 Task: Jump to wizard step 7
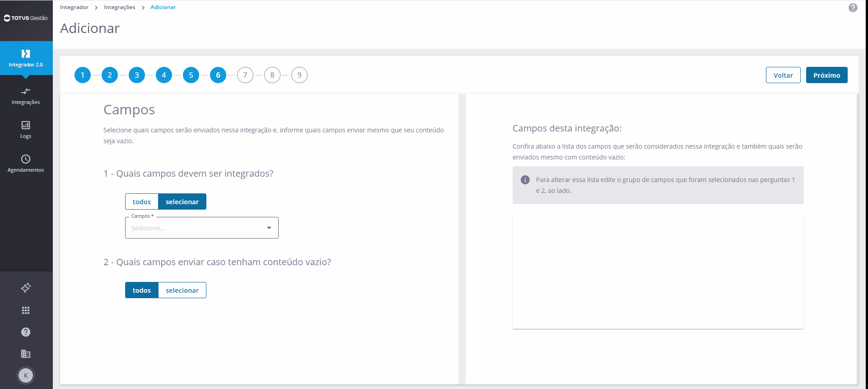(245, 75)
